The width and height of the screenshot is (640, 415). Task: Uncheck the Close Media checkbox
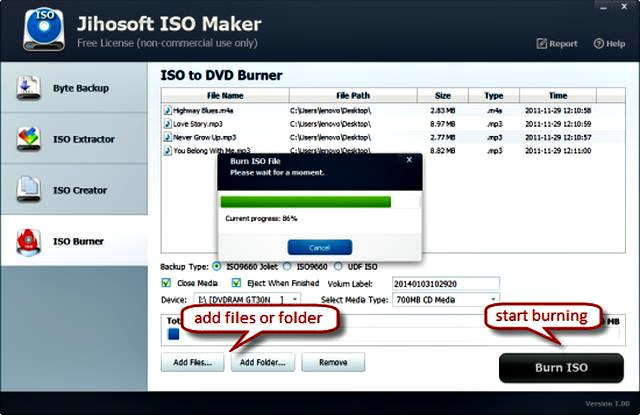coord(166,282)
